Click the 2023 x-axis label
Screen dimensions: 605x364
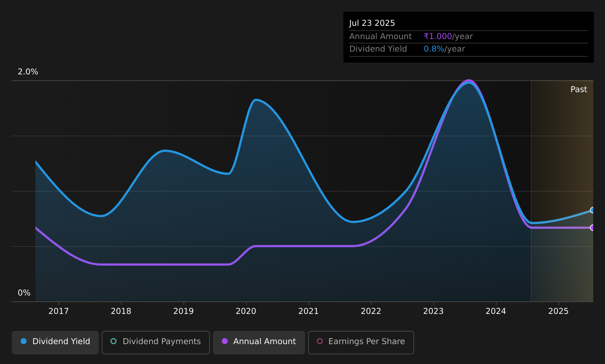433,311
